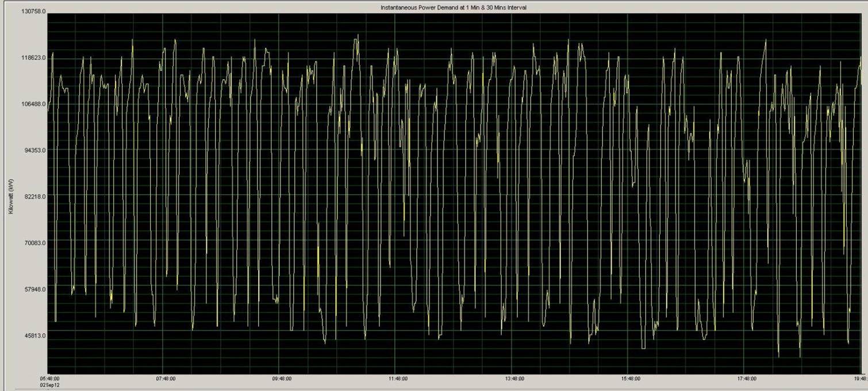The width and height of the screenshot is (868, 391).
Task: Click the 05:48:00 start time label
Action: pos(49,379)
